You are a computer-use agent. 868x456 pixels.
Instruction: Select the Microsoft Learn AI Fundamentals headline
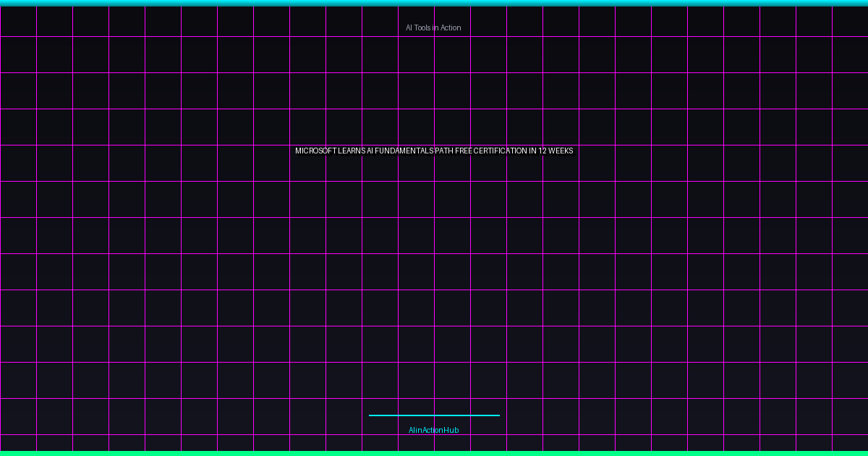[x=434, y=151]
